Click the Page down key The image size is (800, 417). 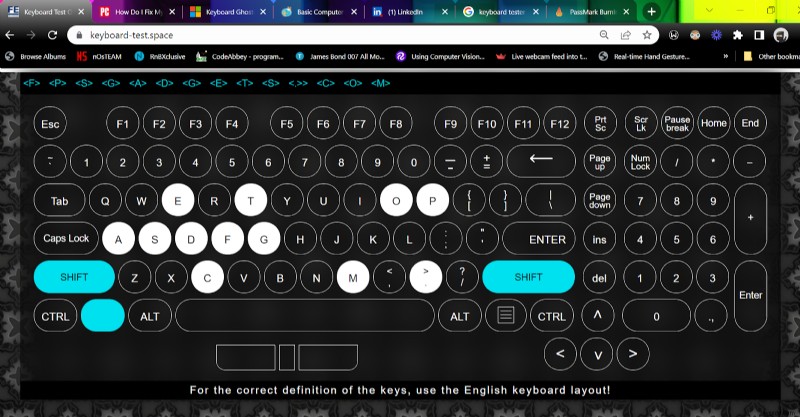point(600,200)
